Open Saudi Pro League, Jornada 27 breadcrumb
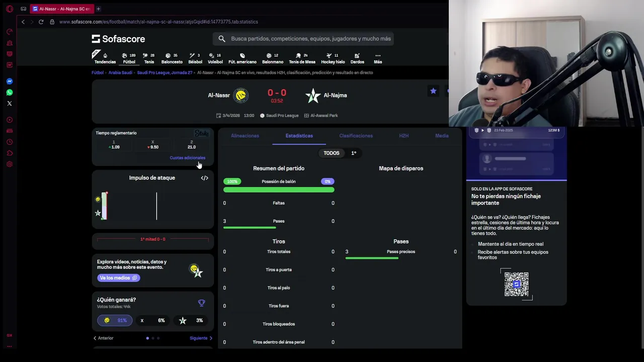The width and height of the screenshot is (644, 362). (x=165, y=72)
